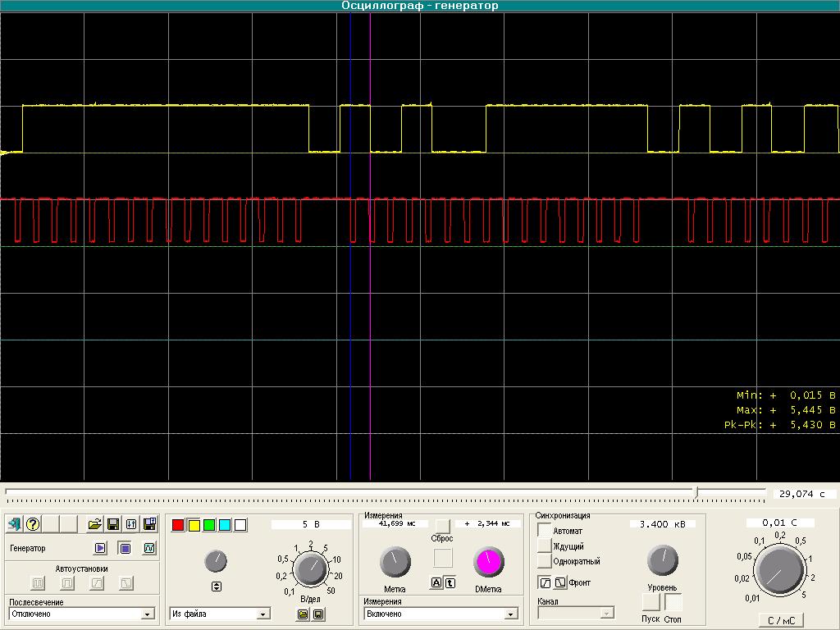Choose falling edge trigger slope icon
Image resolution: width=840 pixels, height=630 pixels.
(x=560, y=582)
